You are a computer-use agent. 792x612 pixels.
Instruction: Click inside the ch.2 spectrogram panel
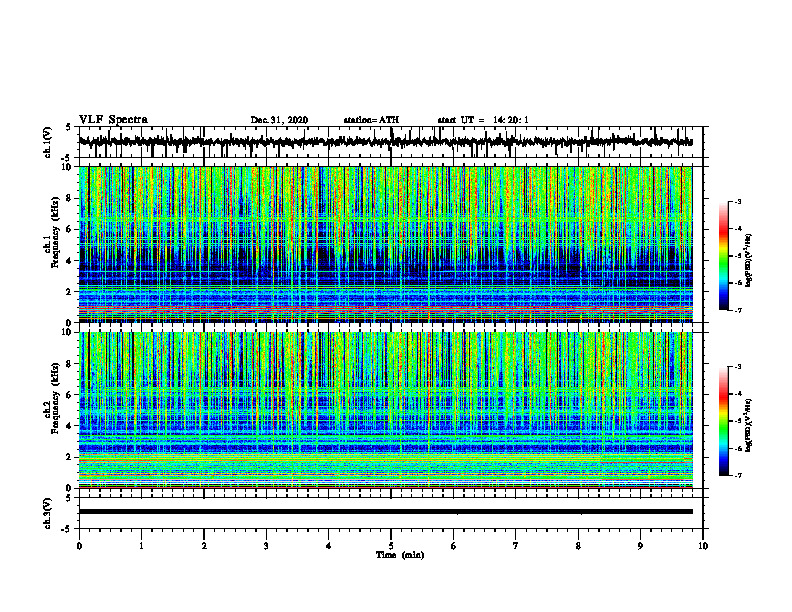point(386,410)
